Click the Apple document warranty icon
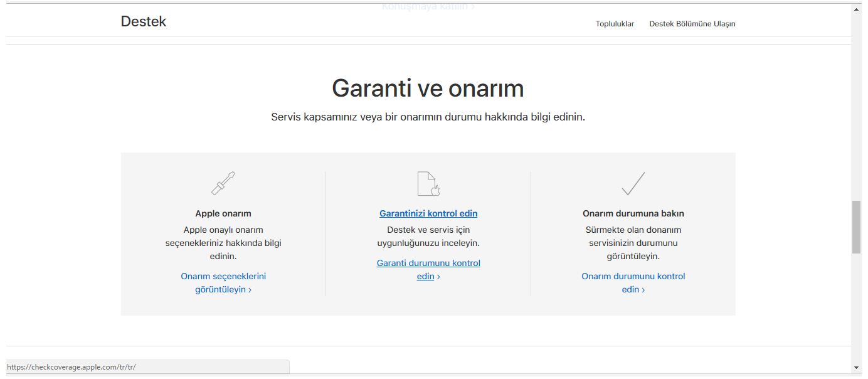Image resolution: width=868 pixels, height=379 pixels. pos(429,183)
